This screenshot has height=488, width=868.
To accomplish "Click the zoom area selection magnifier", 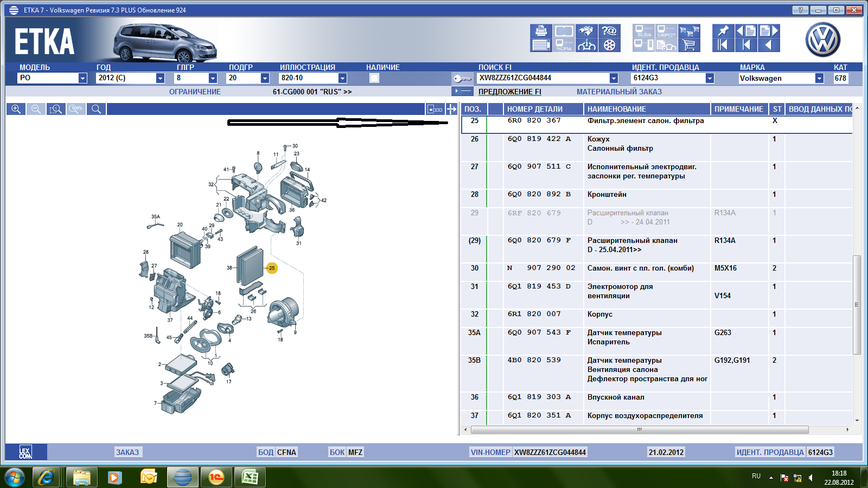I will [56, 109].
